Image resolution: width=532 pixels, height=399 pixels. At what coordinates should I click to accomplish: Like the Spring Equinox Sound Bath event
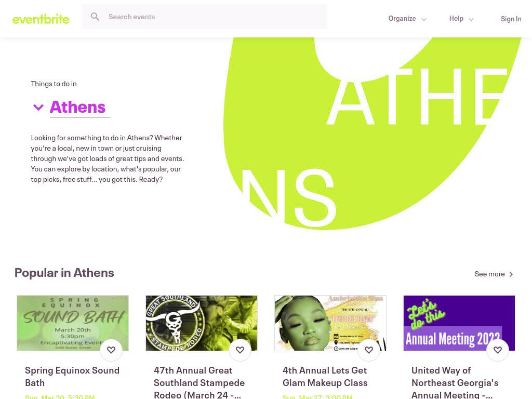(111, 350)
